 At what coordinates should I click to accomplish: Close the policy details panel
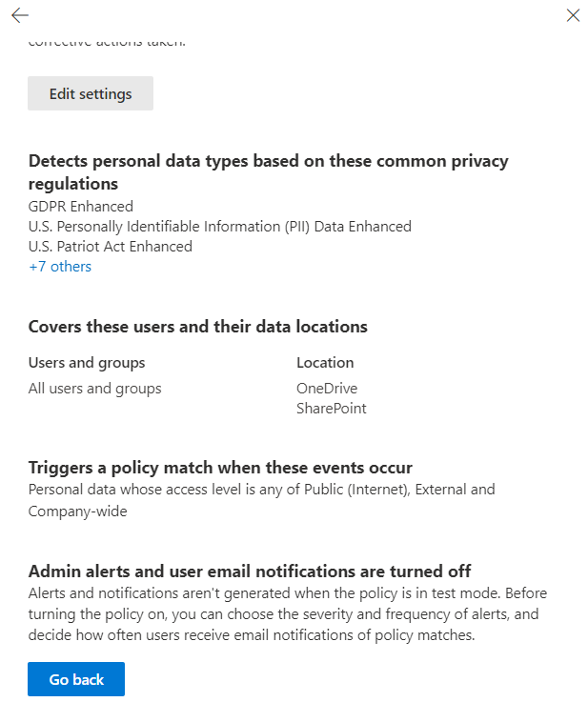tap(573, 15)
